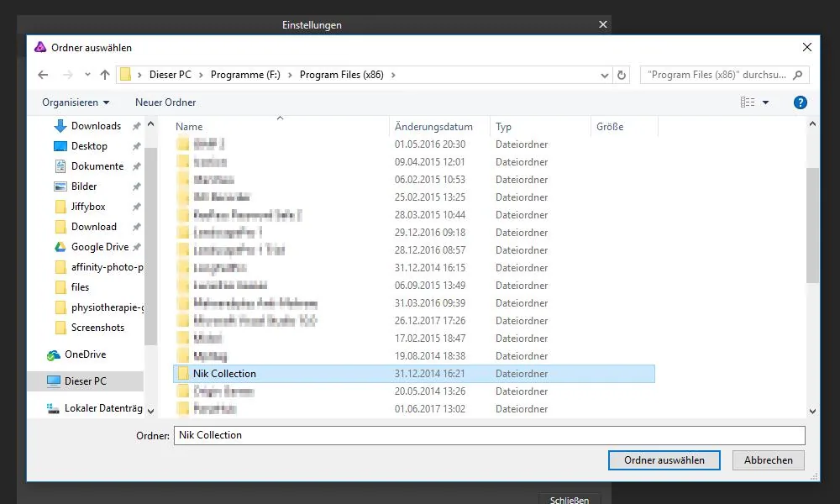Change view layout icon

coord(748,102)
